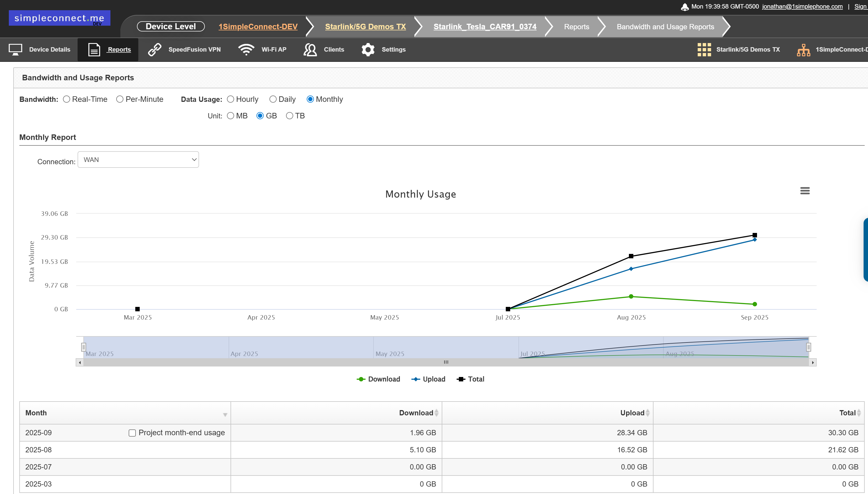Click the simpleconnect.me logo

pos(59,18)
